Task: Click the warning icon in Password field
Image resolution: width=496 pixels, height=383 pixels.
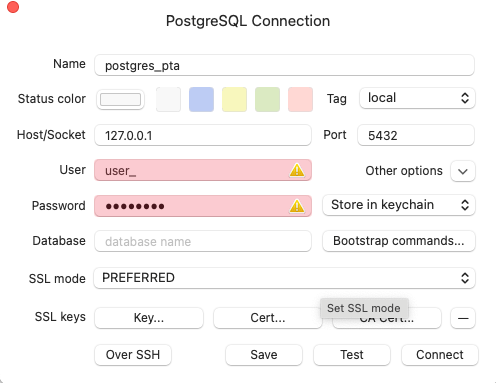Action: 297,206
